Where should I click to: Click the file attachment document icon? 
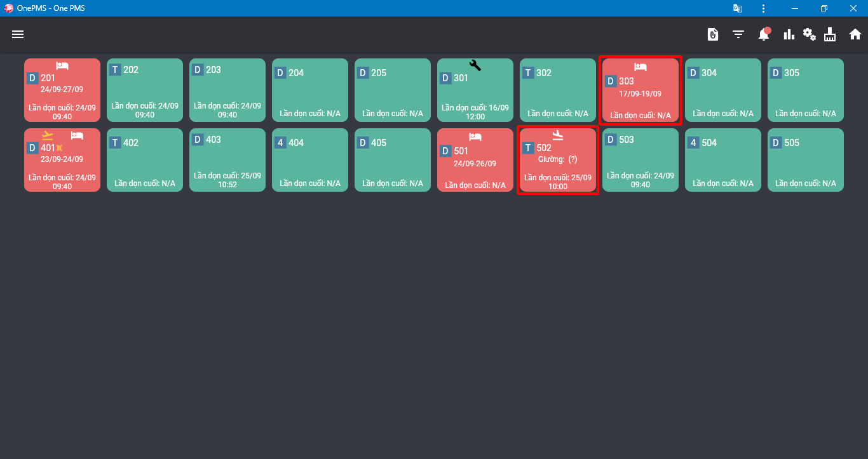(713, 34)
